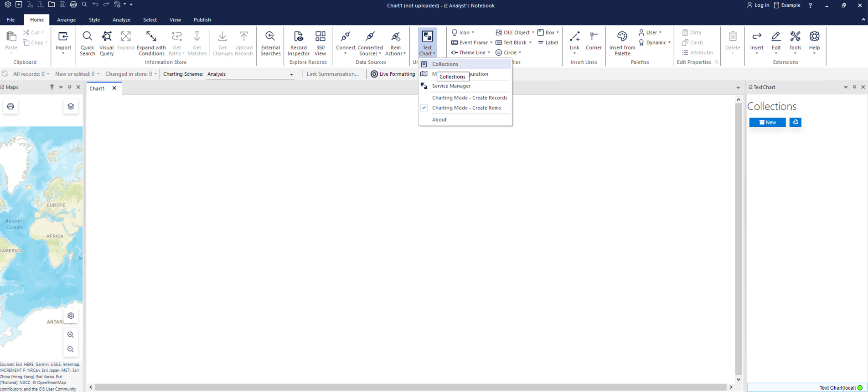Select Charting Mode - Create Items
This screenshot has width=868, height=392.
click(465, 108)
